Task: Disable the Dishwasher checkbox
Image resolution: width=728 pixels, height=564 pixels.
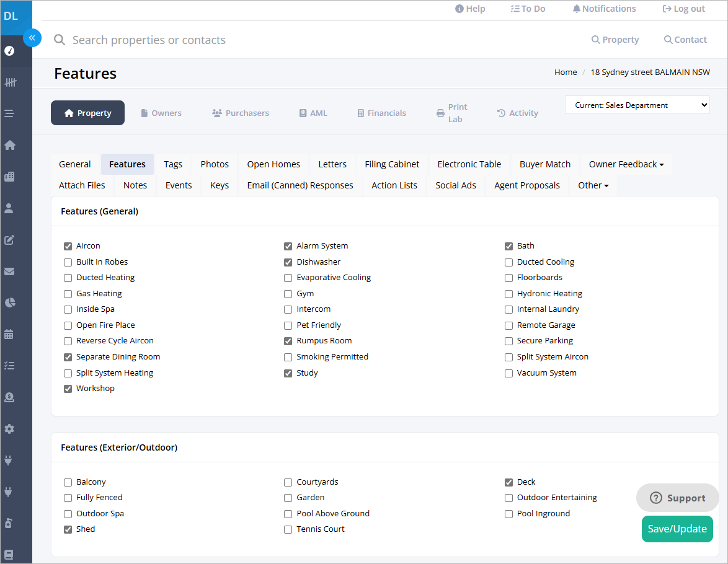Action: (x=288, y=262)
